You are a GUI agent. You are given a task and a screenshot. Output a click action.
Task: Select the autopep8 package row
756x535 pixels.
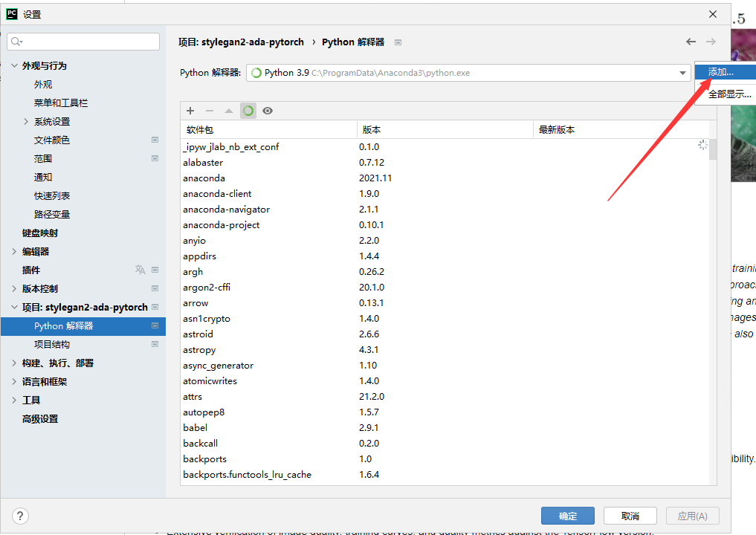(x=445, y=412)
